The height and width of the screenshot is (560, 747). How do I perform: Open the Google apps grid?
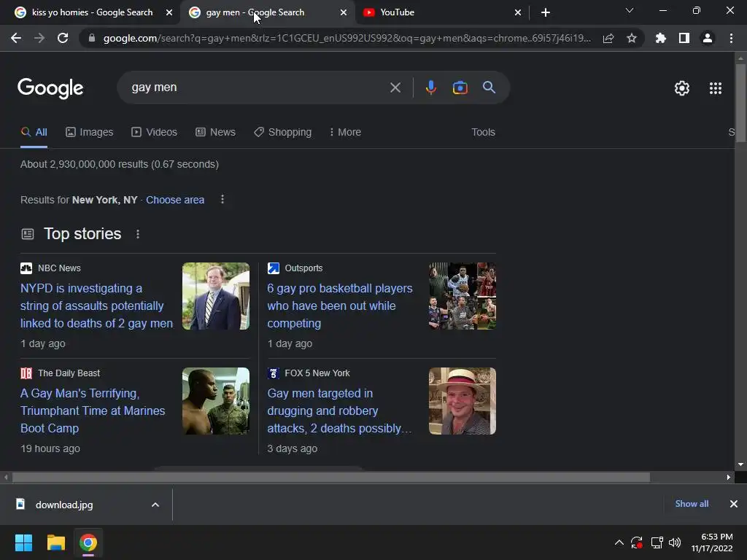(716, 88)
